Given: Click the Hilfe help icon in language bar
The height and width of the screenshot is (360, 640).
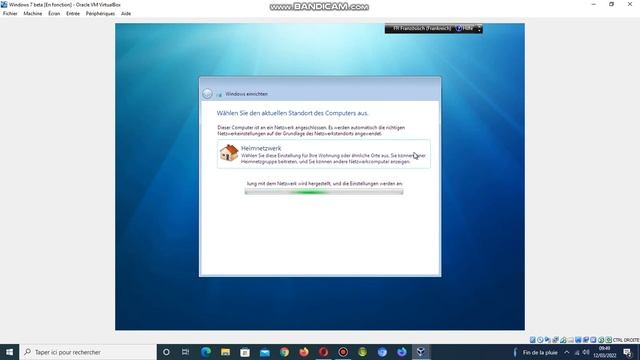Looking at the screenshot, I should [x=459, y=28].
